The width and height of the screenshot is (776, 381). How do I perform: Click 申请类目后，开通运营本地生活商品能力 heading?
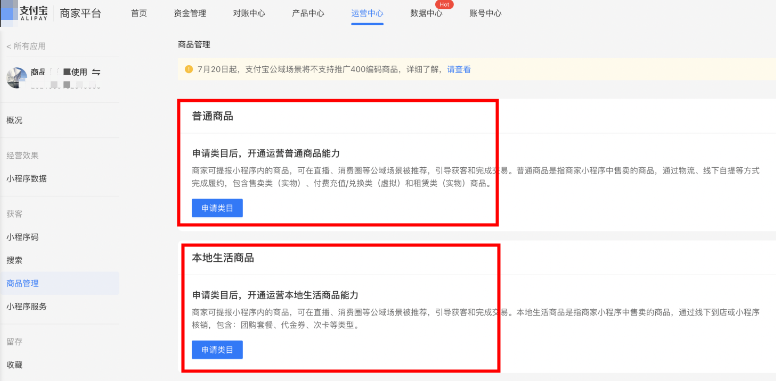(275, 295)
